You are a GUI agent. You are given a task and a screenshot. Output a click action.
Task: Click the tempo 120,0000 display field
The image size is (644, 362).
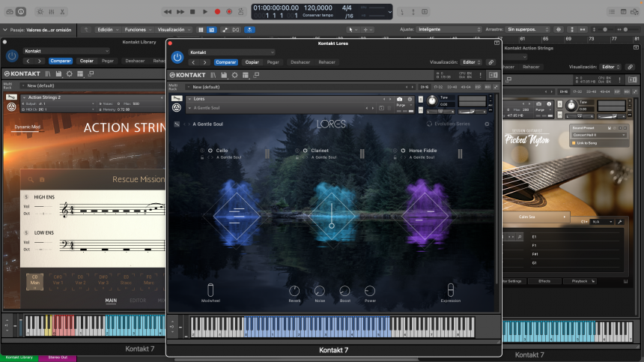click(318, 7)
